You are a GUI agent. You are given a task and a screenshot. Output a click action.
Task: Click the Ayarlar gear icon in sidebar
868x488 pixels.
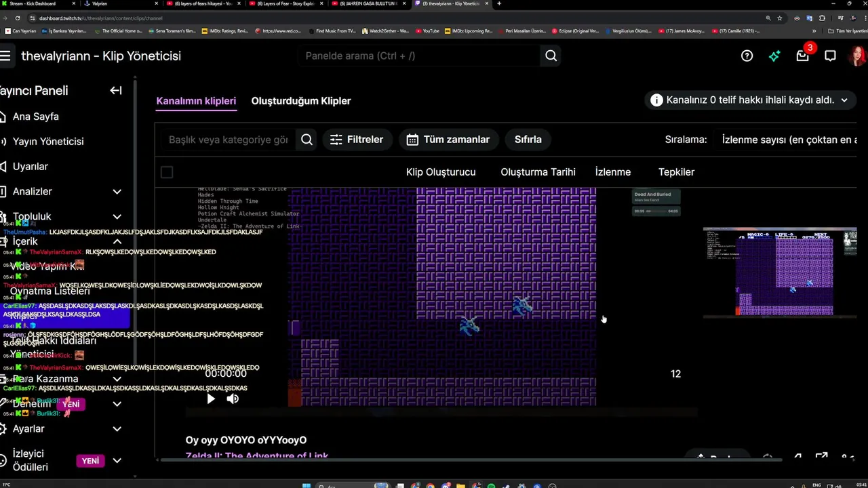[4, 429]
